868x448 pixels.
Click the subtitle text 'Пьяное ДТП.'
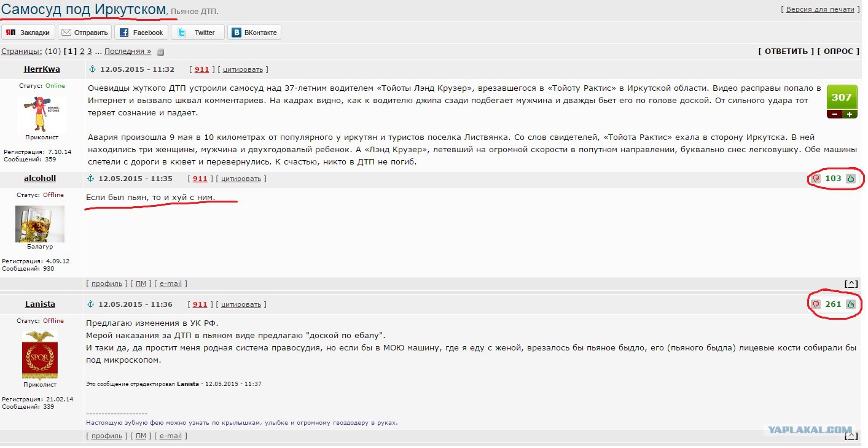[194, 12]
